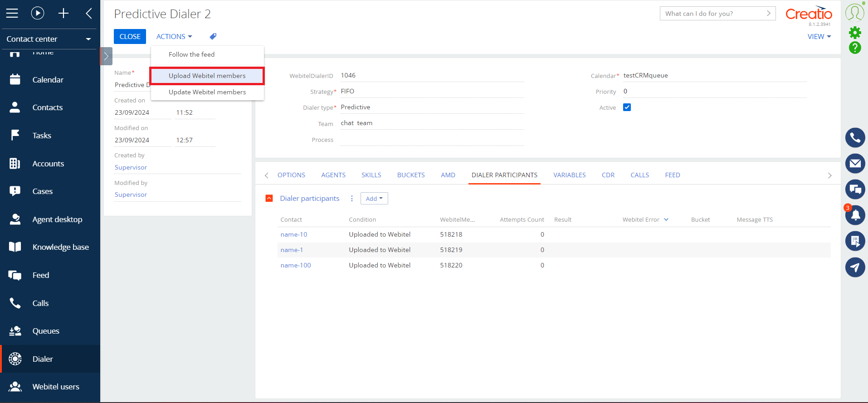The height and width of the screenshot is (403, 868).
Task: Expand the collapsed profile panel arrow
Action: [x=106, y=56]
